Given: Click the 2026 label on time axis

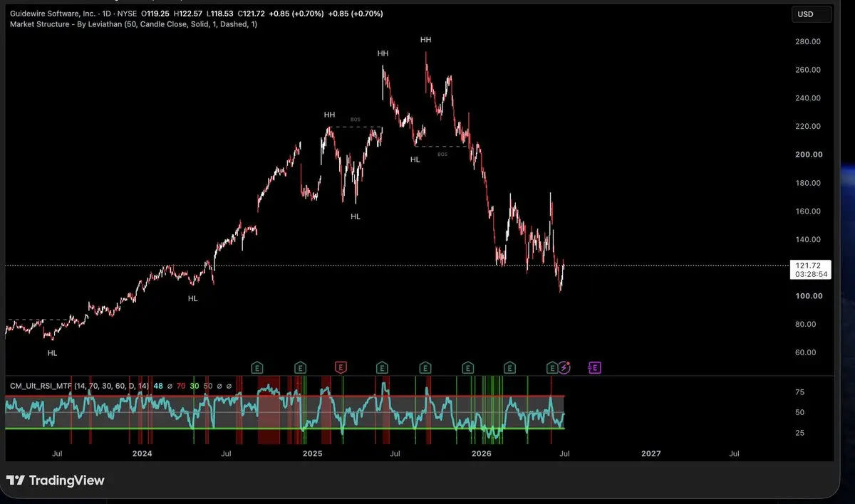Looking at the screenshot, I should click(x=482, y=453).
